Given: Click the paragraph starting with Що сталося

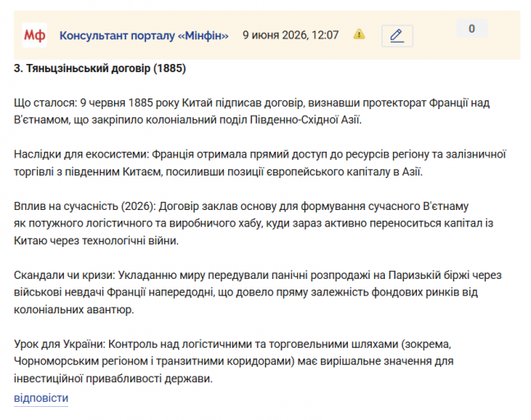Looking at the screenshot, I should pyautogui.click(x=252, y=112).
